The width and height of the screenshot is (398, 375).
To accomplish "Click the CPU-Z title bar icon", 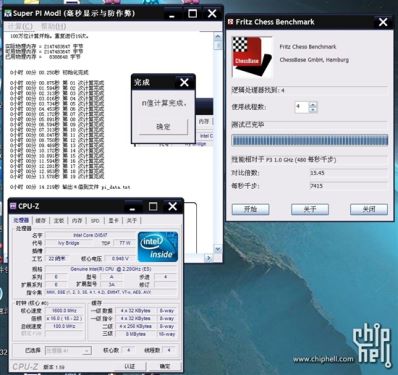I will point(13,206).
